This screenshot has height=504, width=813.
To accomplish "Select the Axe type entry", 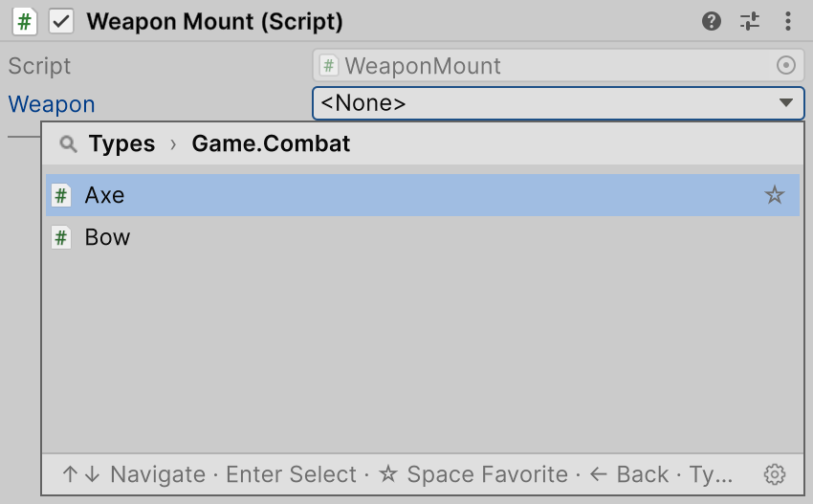I will tap(423, 195).
